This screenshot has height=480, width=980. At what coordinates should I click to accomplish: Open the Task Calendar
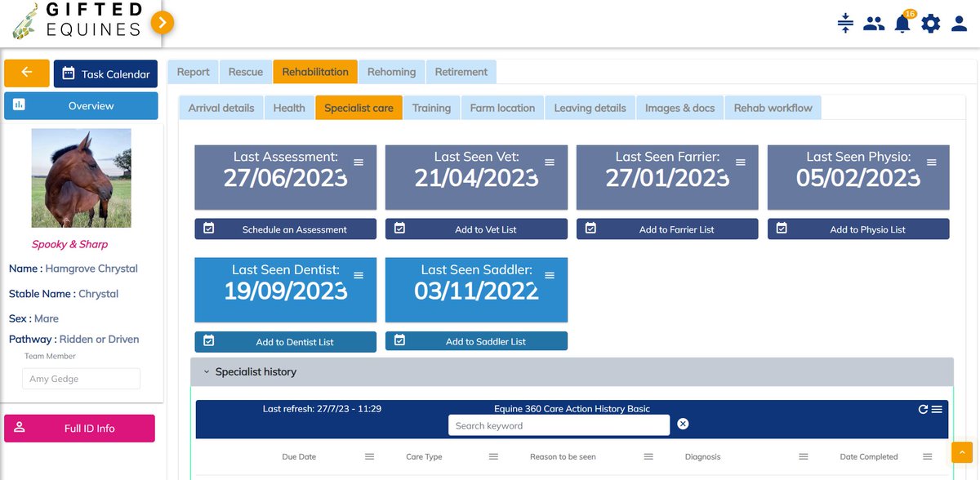click(x=105, y=73)
